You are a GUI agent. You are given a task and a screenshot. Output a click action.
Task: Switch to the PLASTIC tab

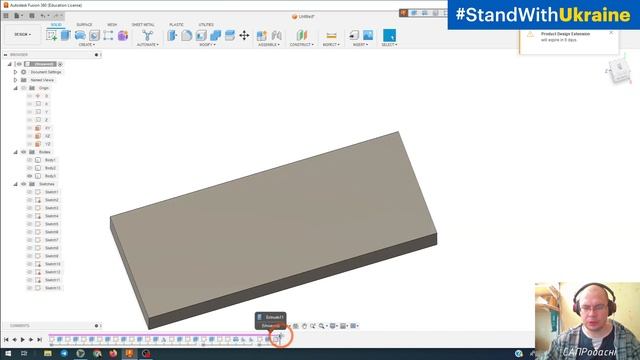pyautogui.click(x=176, y=24)
